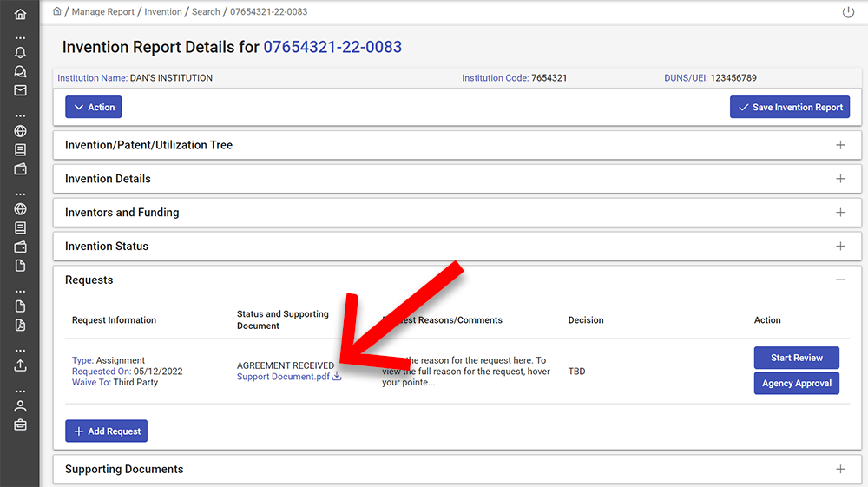Open notifications bell in the sidebar
Screen dimensions: 868x487
pos(20,53)
